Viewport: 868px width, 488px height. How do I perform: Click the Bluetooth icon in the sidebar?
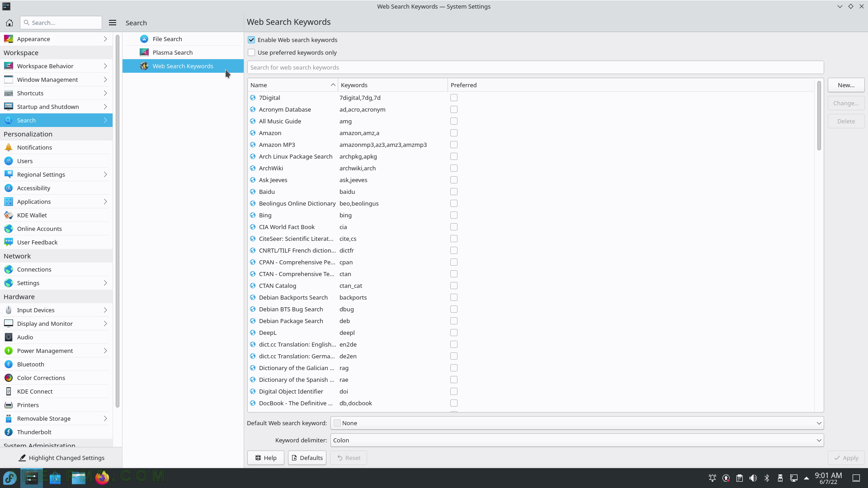(9, 364)
